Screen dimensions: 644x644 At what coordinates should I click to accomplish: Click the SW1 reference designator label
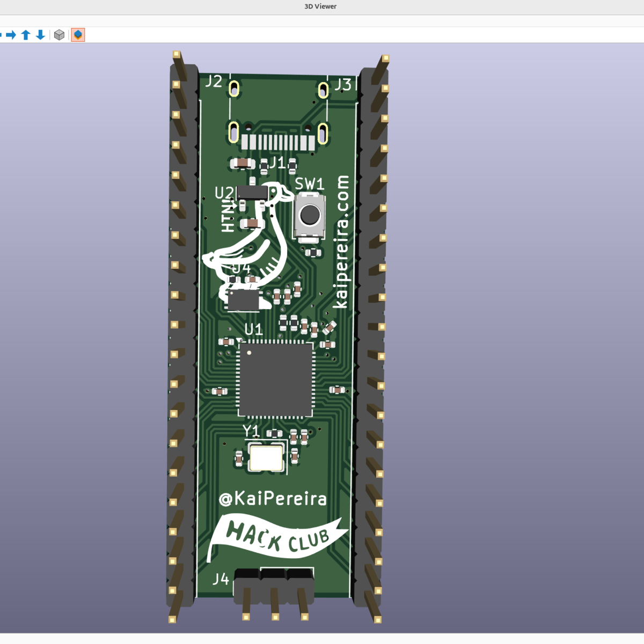click(x=310, y=184)
